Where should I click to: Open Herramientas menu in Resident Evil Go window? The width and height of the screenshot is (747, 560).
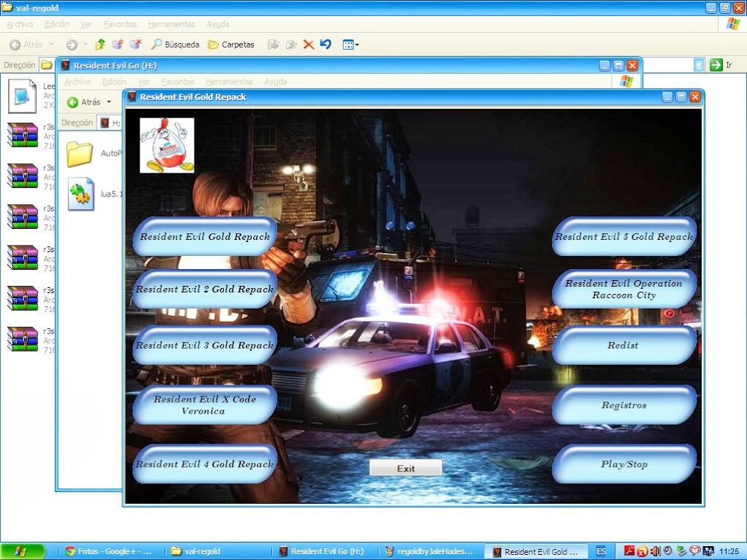click(229, 82)
